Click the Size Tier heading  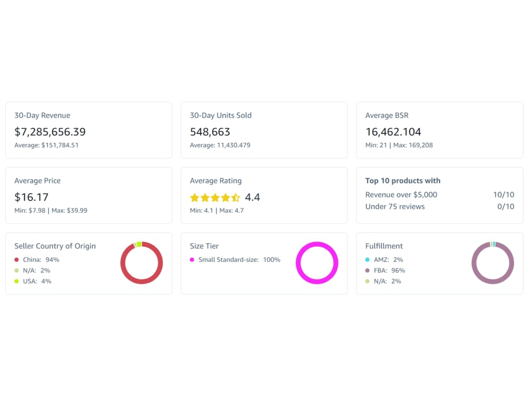pyautogui.click(x=204, y=246)
